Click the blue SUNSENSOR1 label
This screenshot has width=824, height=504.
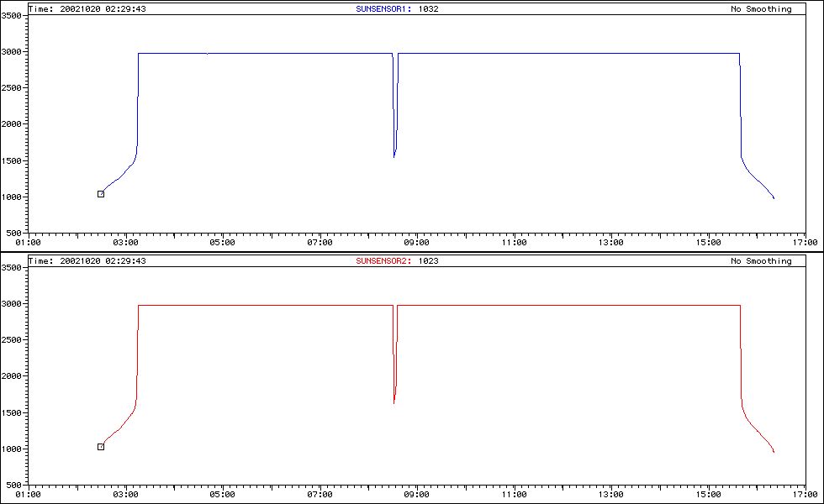pos(383,9)
